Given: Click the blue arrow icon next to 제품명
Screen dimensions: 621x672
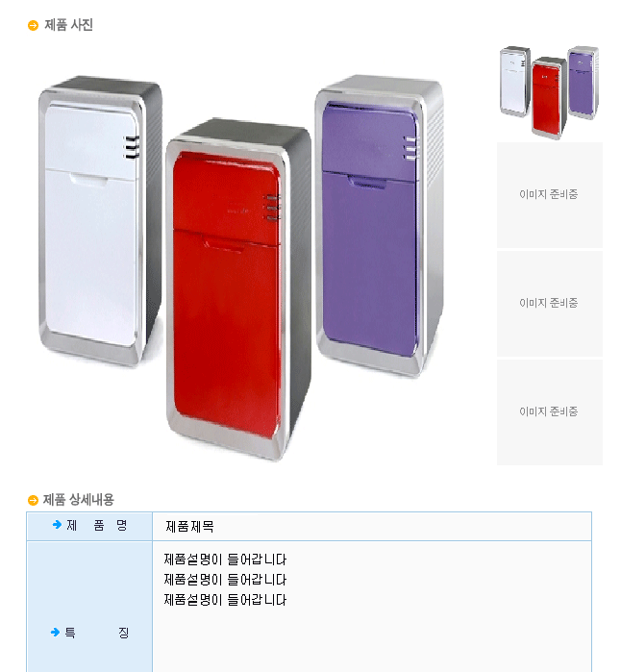Looking at the screenshot, I should point(57,525).
